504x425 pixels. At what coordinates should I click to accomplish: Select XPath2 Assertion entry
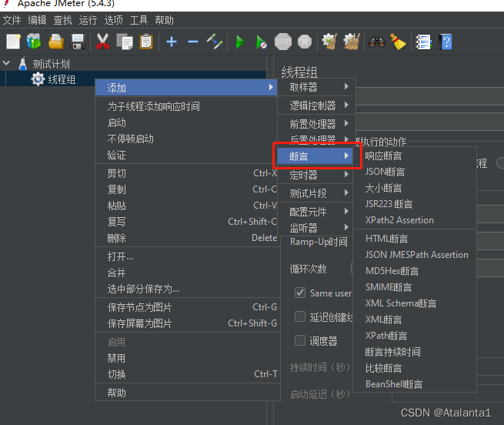[x=415, y=220]
